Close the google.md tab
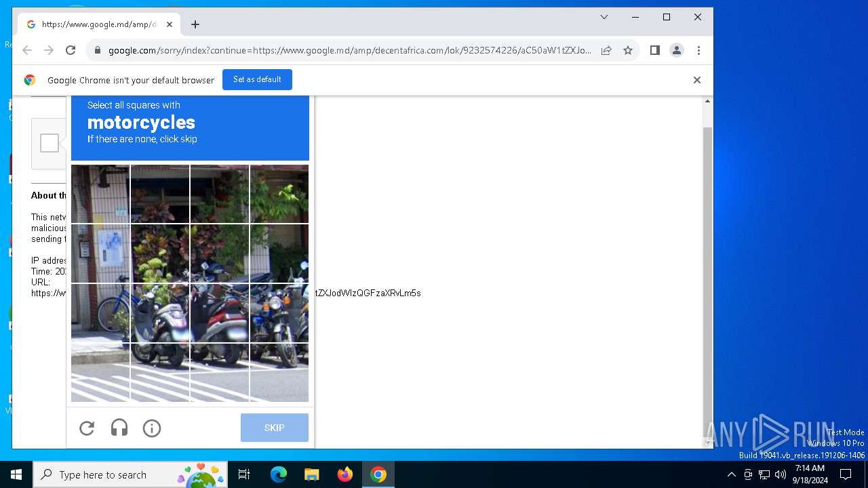 (x=170, y=24)
